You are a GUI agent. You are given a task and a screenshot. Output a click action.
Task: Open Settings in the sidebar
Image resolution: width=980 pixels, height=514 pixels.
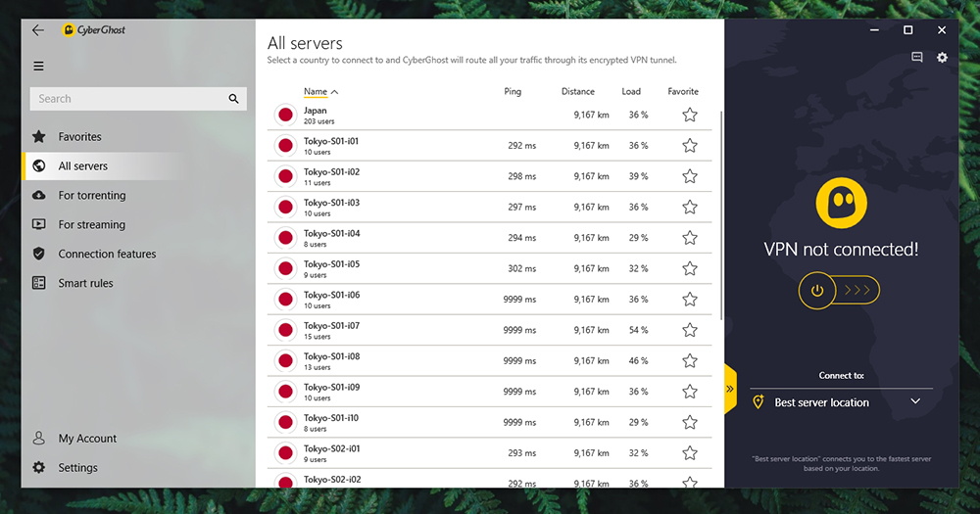77,468
